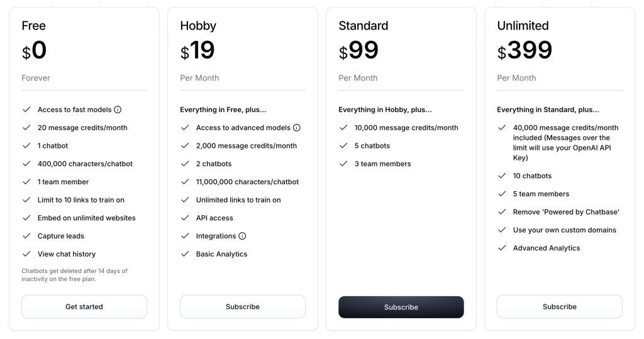Subscribe to the Hobby plan
Viewport: 644px width, 339px height.
(243, 307)
